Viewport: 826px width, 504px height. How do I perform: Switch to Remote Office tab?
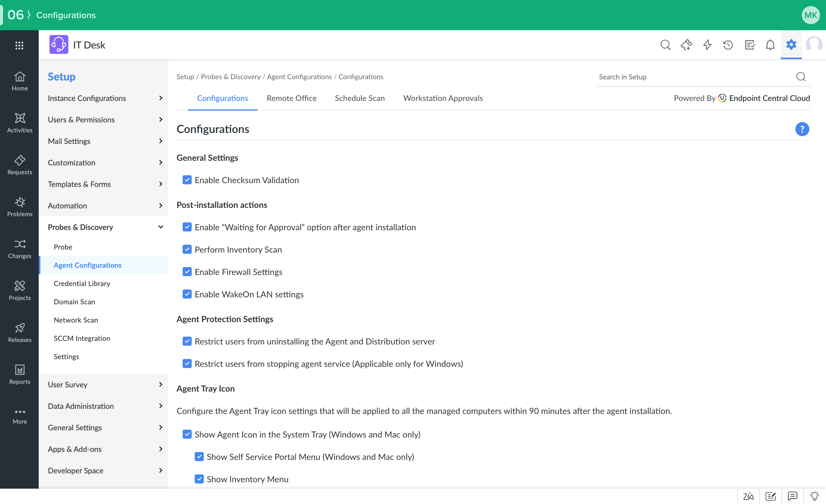(291, 98)
